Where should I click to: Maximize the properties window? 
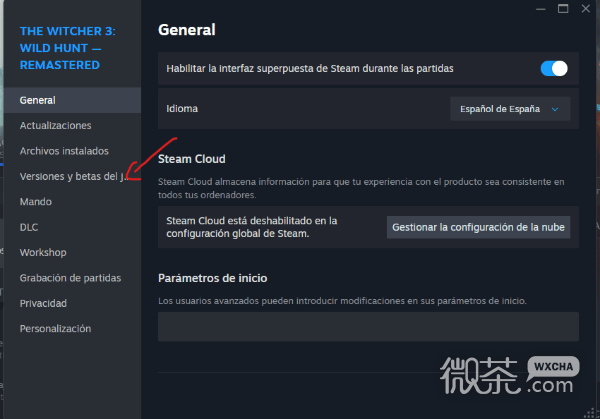click(563, 8)
